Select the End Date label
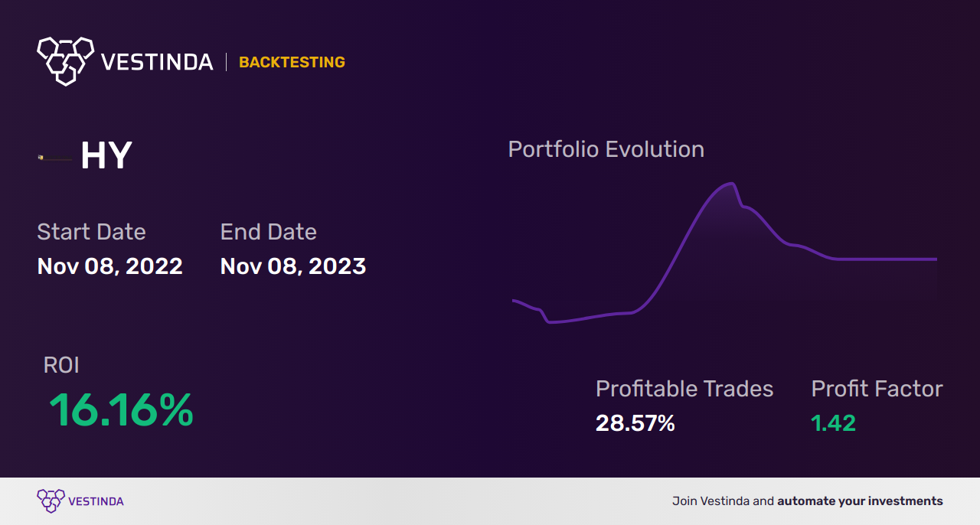Image resolution: width=980 pixels, height=525 pixels. point(268,232)
